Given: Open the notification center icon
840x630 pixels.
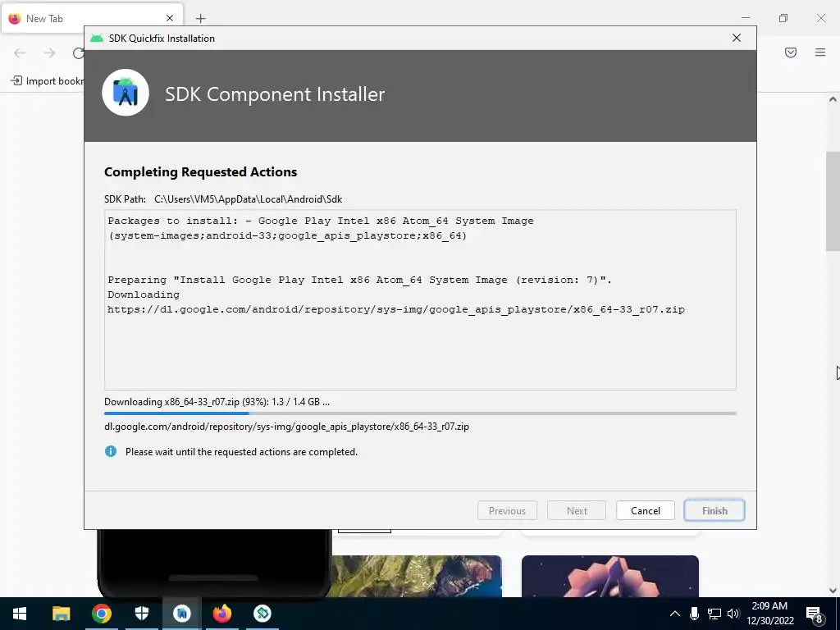Looking at the screenshot, I should (x=815, y=615).
